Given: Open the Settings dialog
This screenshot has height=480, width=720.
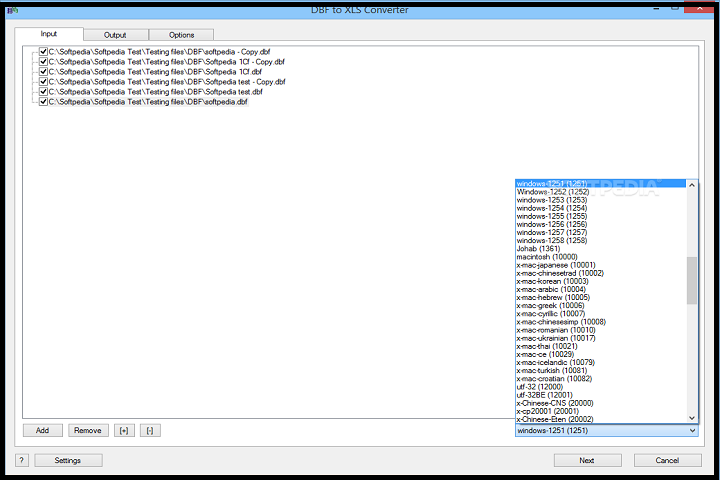Looking at the screenshot, I should 68,461.
